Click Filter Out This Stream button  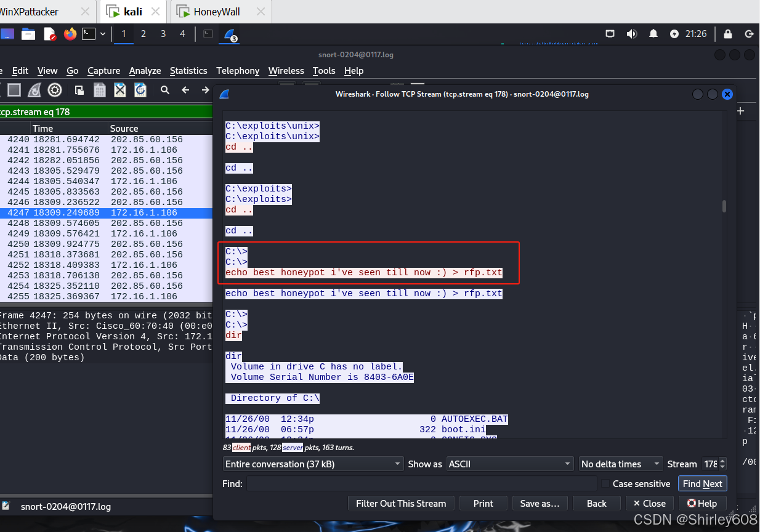pos(401,503)
